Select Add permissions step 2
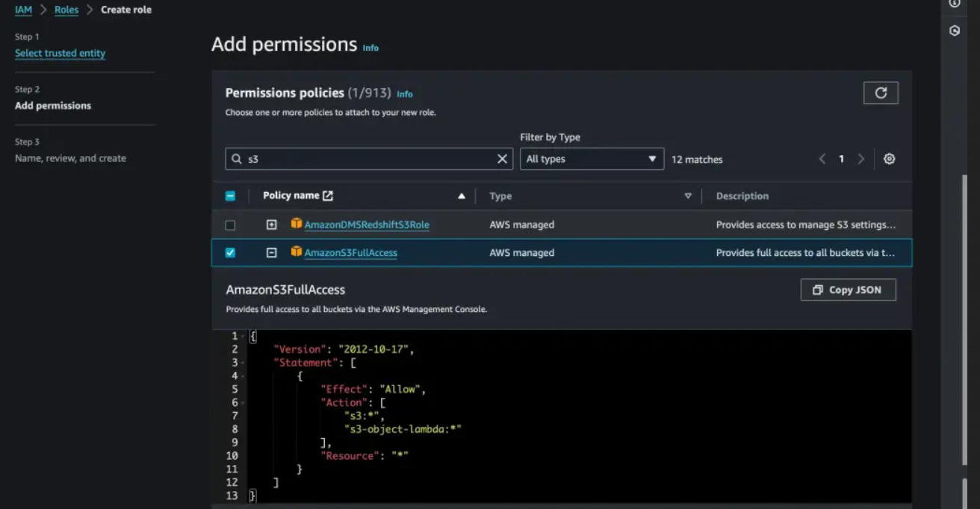The image size is (980, 509). [53, 105]
